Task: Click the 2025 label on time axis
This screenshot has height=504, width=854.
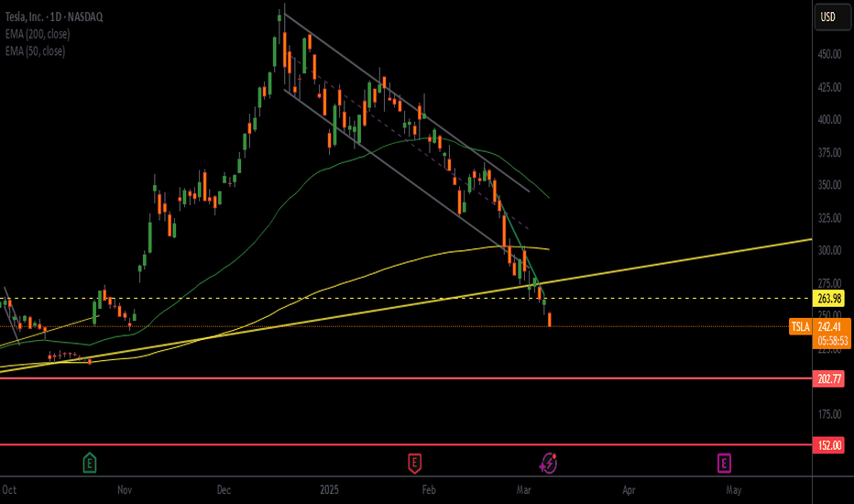Action: (x=329, y=489)
